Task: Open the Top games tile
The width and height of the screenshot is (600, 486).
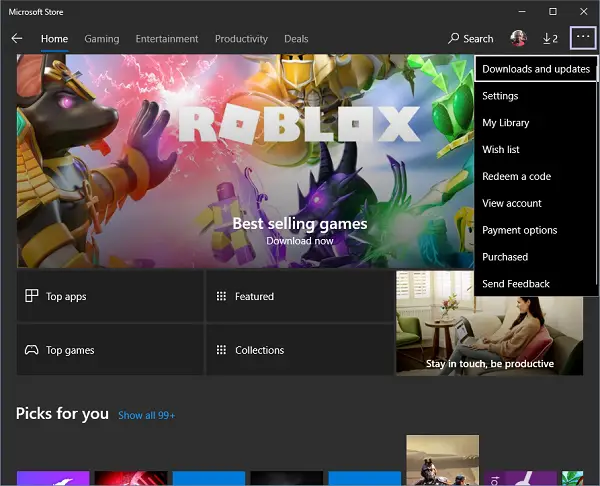Action: point(110,350)
